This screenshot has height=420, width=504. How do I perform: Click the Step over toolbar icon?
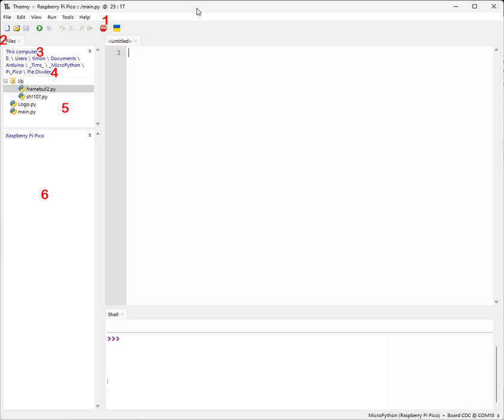pyautogui.click(x=62, y=28)
